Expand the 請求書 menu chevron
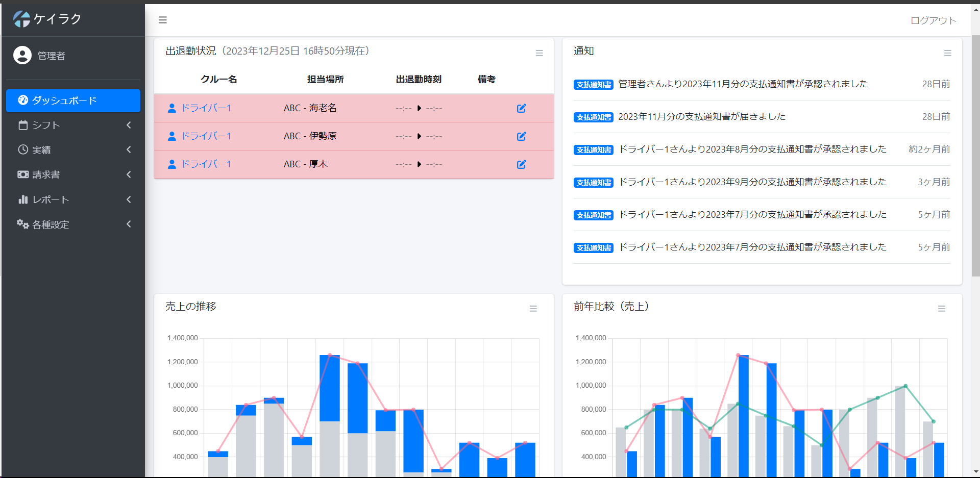Image resolution: width=980 pixels, height=478 pixels. 129,174
